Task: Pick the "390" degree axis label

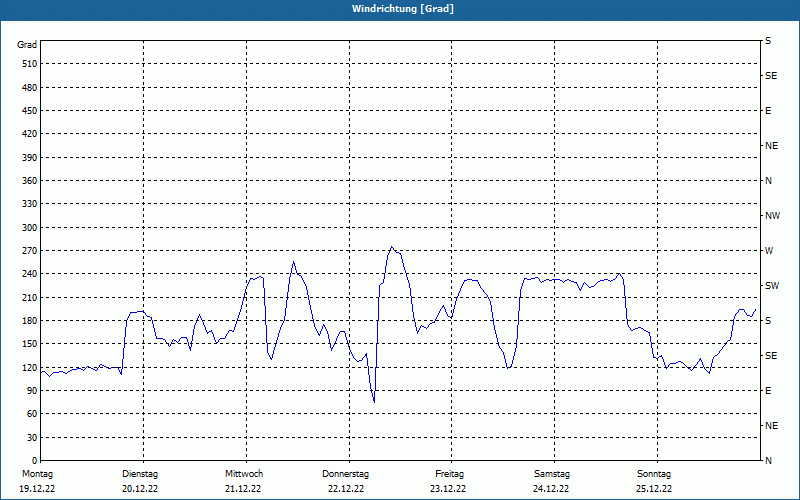Action: [x=30, y=158]
